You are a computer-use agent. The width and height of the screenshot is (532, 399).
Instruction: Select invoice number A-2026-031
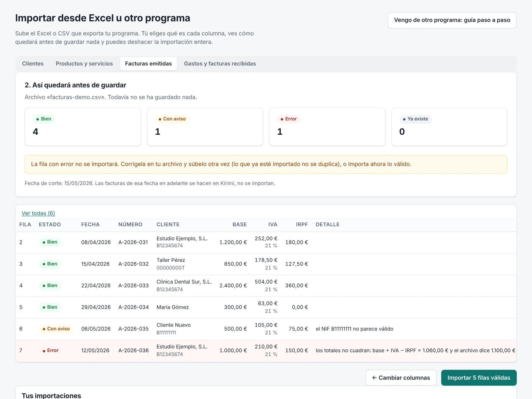pos(133,242)
